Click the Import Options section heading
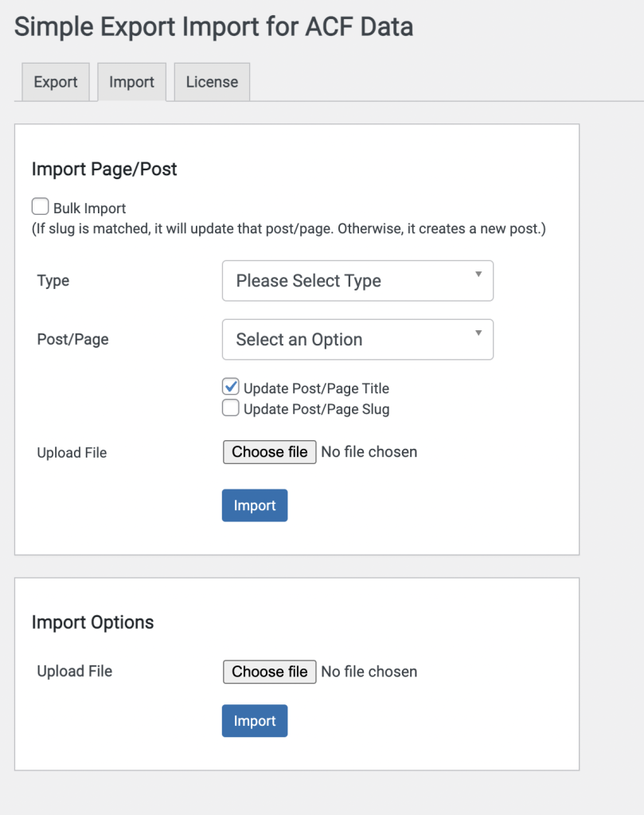 92,622
